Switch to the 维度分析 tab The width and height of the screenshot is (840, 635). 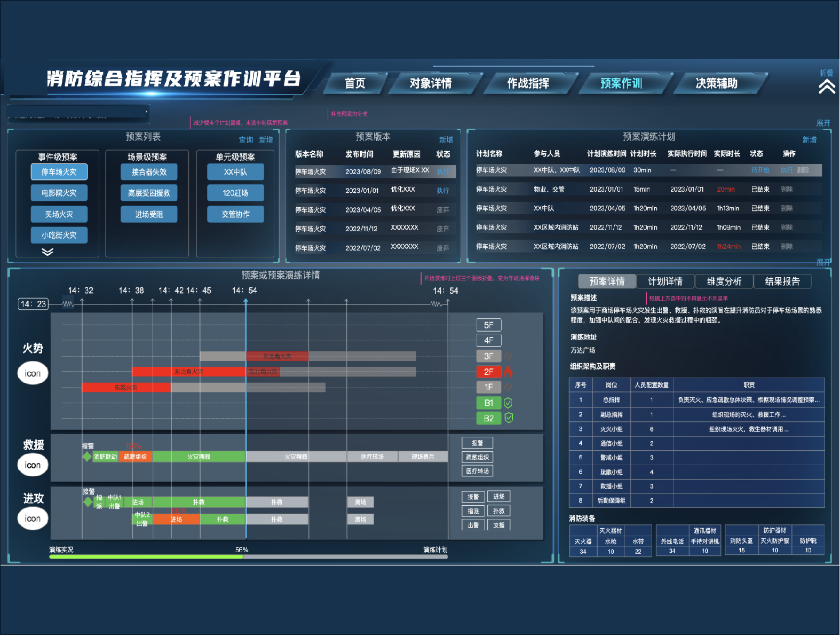pos(724,281)
